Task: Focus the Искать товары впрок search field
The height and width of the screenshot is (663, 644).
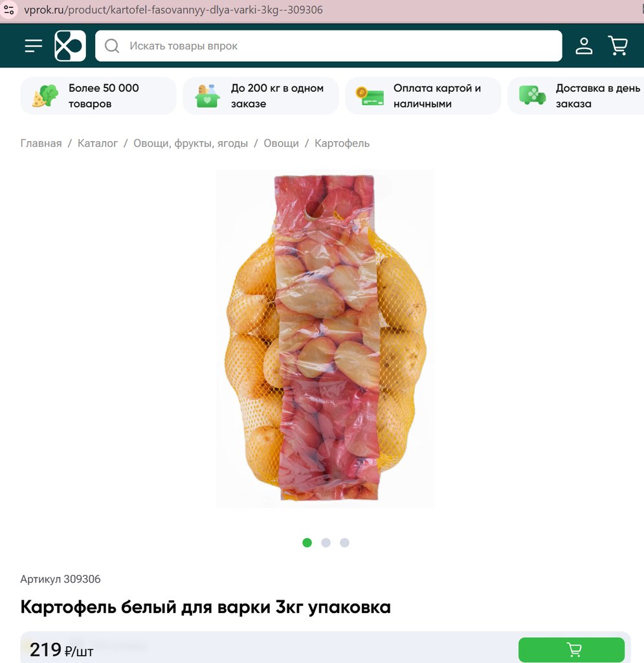Action: 328,46
